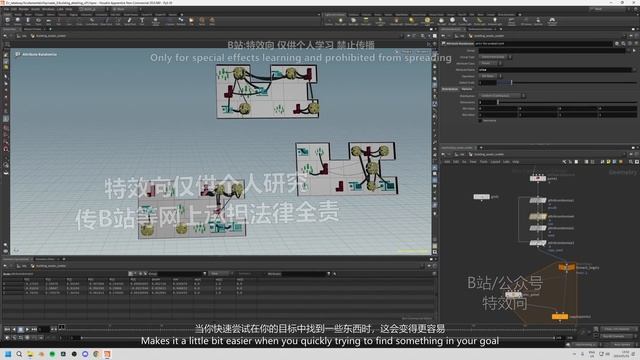Add new pane tab beside network tab
This screenshot has width=640, height=360.
click(481, 148)
